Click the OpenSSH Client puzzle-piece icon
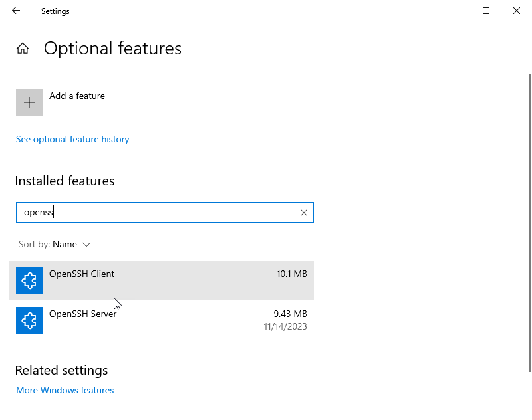This screenshot has width=532, height=420. (29, 280)
